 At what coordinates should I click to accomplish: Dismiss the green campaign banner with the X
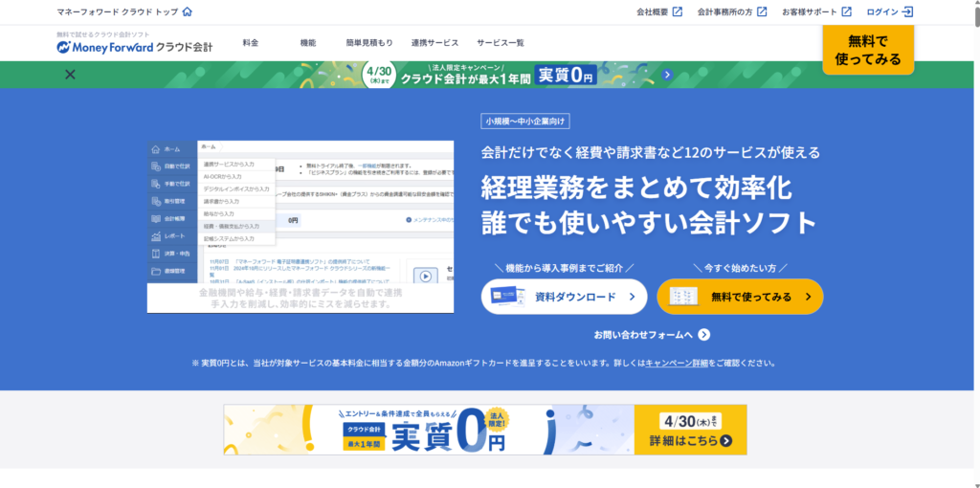click(x=70, y=75)
